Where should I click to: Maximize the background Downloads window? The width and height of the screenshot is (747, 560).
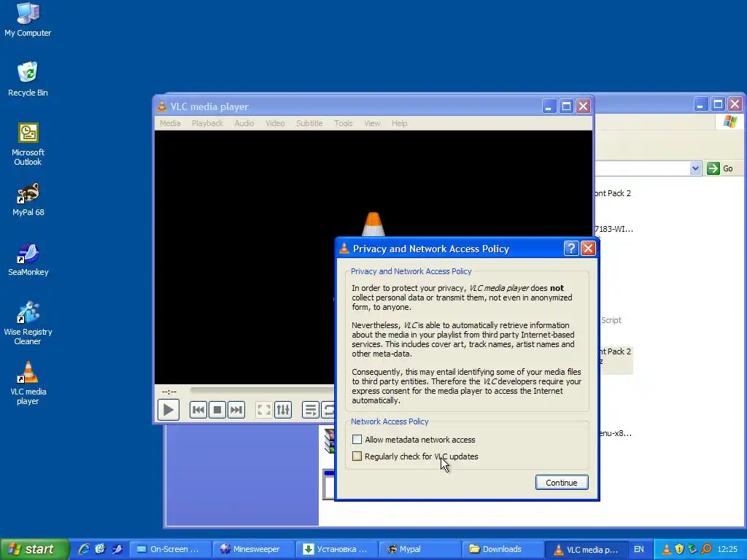(718, 104)
